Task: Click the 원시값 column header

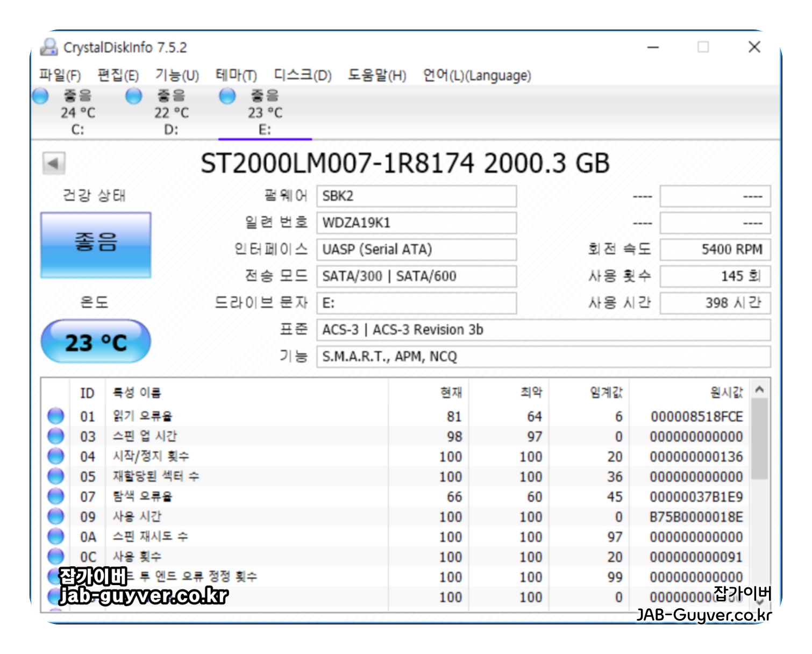Action: [690, 393]
